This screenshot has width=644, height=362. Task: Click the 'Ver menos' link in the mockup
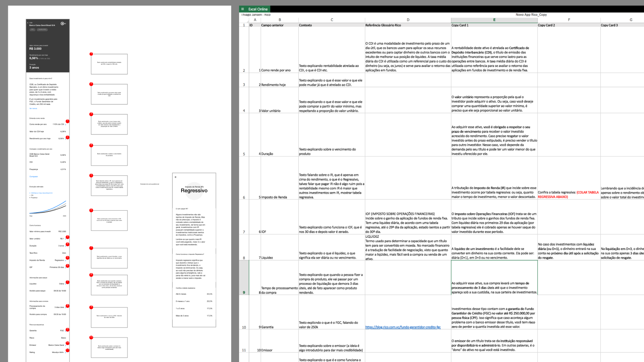[33, 108]
